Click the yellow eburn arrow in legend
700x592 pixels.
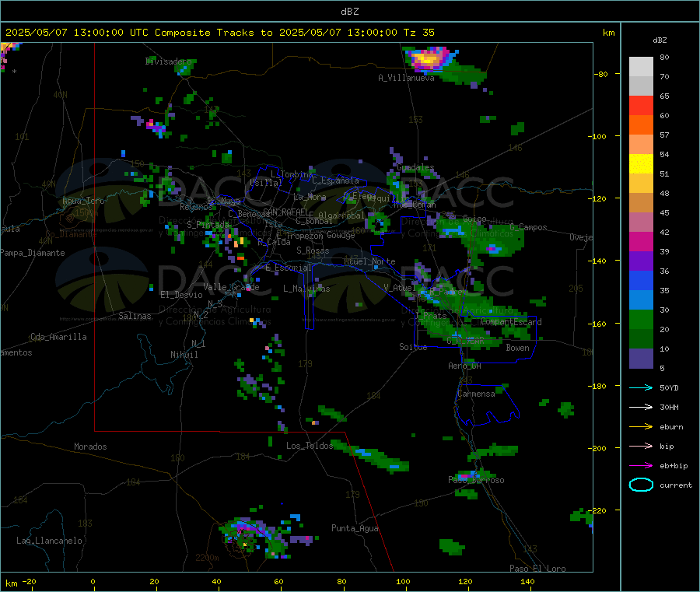pyautogui.click(x=641, y=427)
